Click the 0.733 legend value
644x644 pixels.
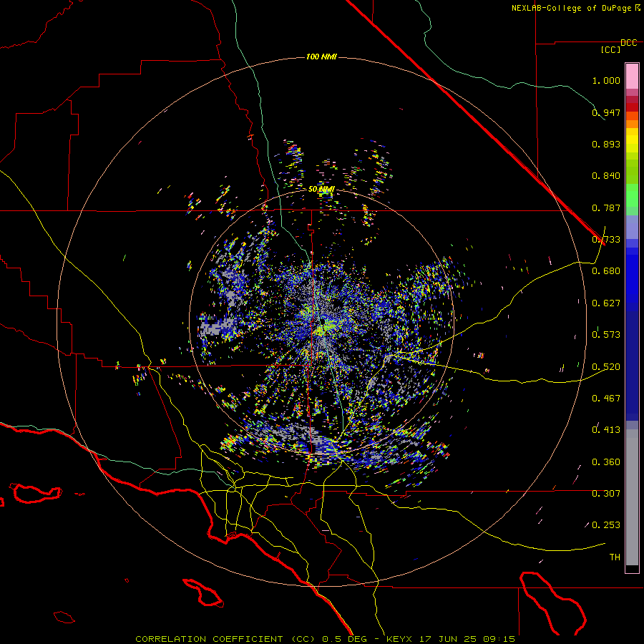coord(606,240)
